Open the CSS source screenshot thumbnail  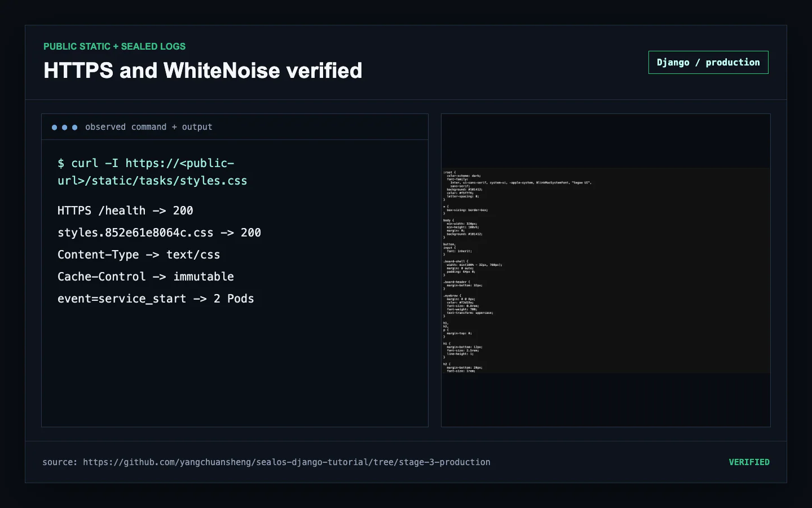point(606,270)
